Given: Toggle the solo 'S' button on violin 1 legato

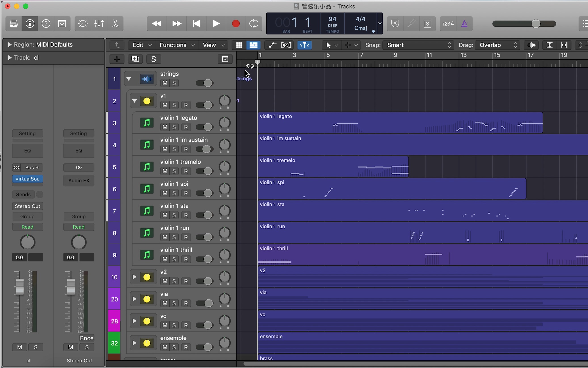Looking at the screenshot, I should coord(174,127).
